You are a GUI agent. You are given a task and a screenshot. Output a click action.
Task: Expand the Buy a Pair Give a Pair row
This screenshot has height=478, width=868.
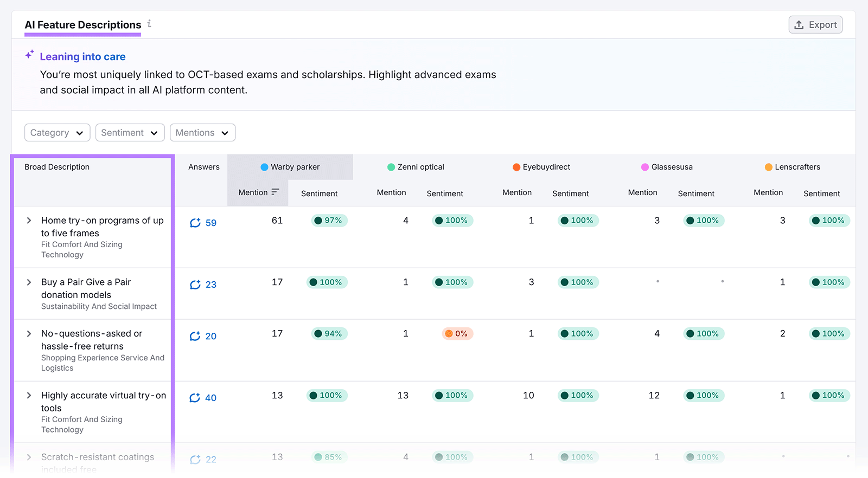pos(29,282)
